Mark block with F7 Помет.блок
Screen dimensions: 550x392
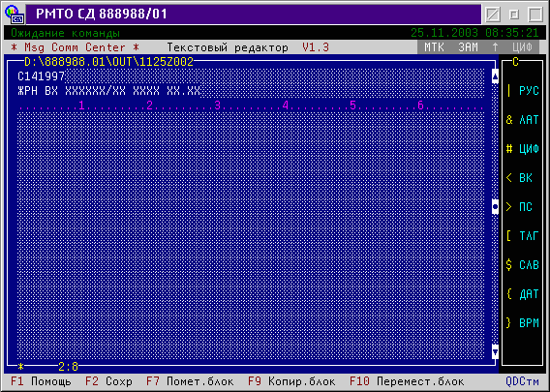pos(190,381)
